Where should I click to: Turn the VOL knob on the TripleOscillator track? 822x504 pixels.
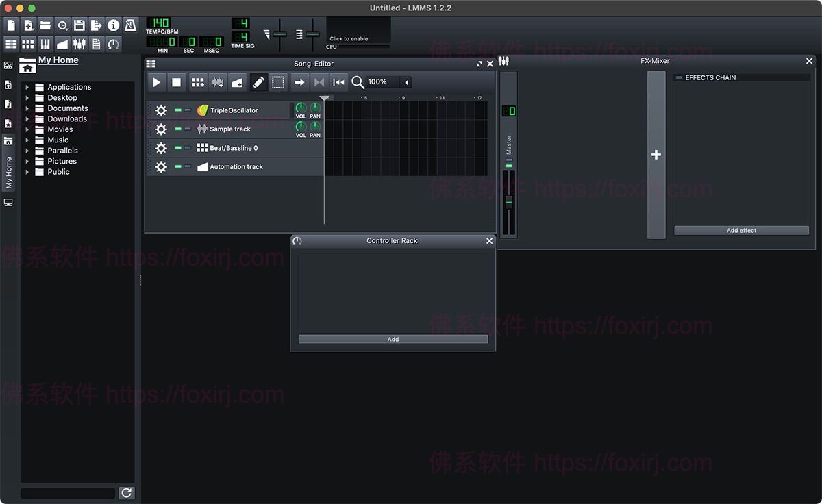pos(301,108)
